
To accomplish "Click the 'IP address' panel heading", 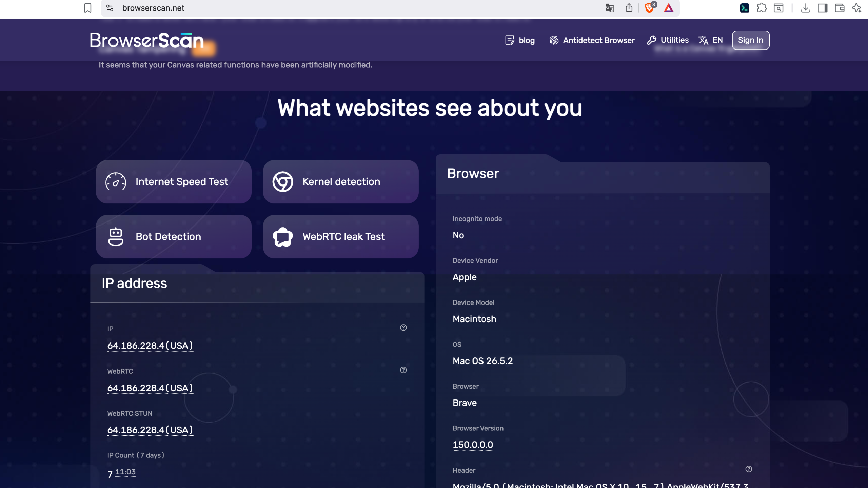I will (x=134, y=284).
